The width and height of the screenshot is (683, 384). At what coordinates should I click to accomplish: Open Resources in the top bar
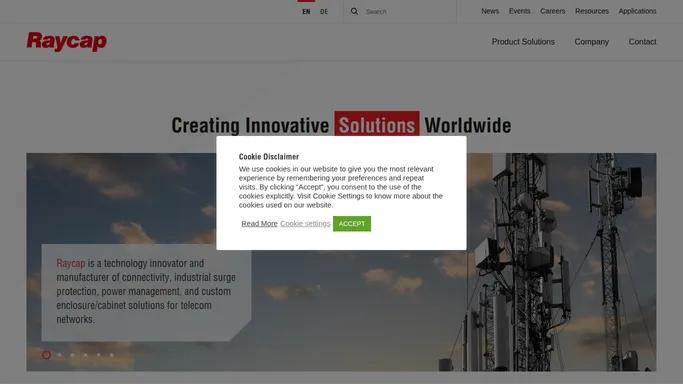click(x=592, y=11)
